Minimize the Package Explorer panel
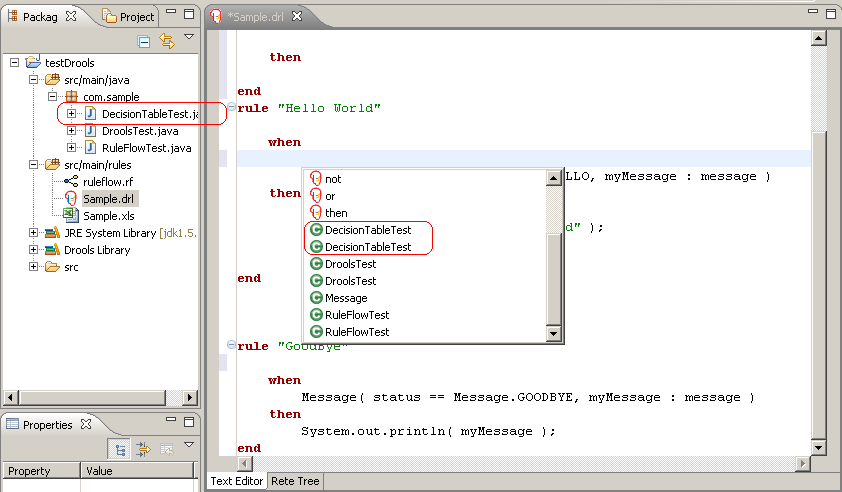Viewport: 842px width, 492px height. [171, 11]
